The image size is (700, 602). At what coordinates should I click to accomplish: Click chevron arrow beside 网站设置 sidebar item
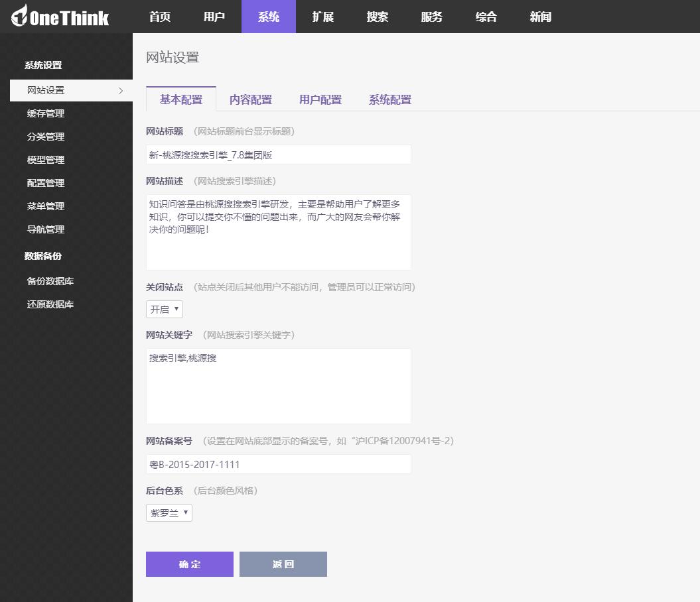(x=121, y=91)
